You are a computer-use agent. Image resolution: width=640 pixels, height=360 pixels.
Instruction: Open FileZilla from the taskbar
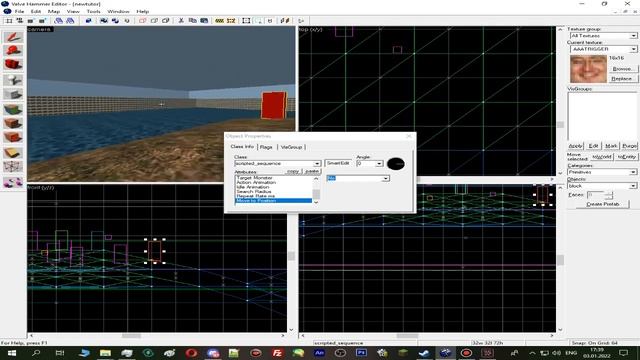click(x=277, y=353)
